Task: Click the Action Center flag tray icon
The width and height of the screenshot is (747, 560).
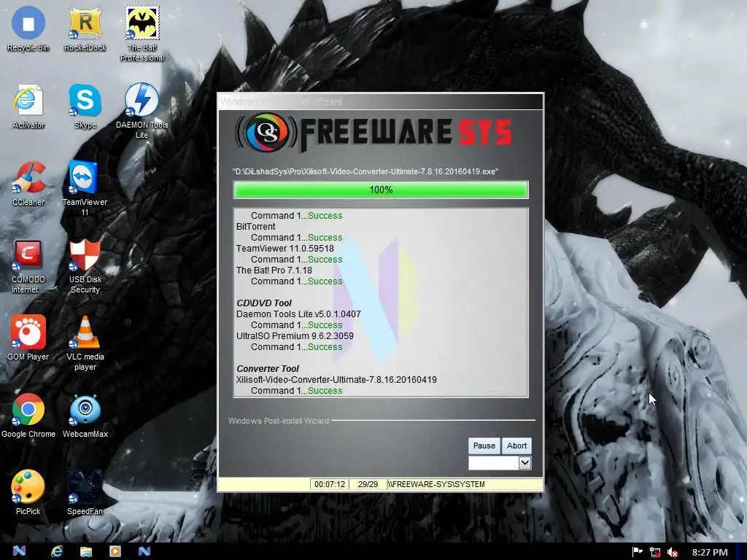Action: [x=637, y=552]
